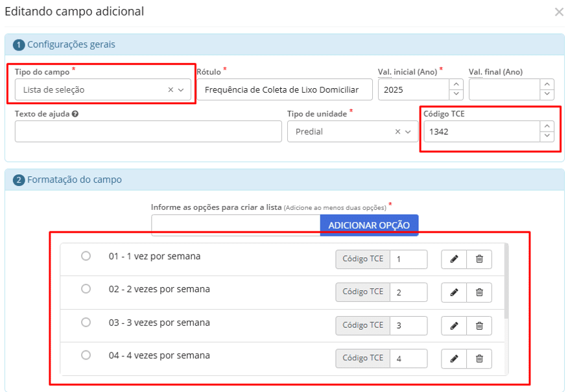The image size is (568, 392).
Task: Decrease the Código TCE 1342 value
Action: coord(547,136)
